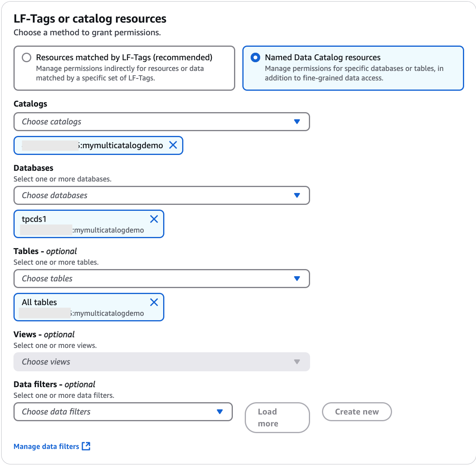Remove the mymulticatalogdemo catalog selection
The image size is (476, 466).
[x=173, y=145]
